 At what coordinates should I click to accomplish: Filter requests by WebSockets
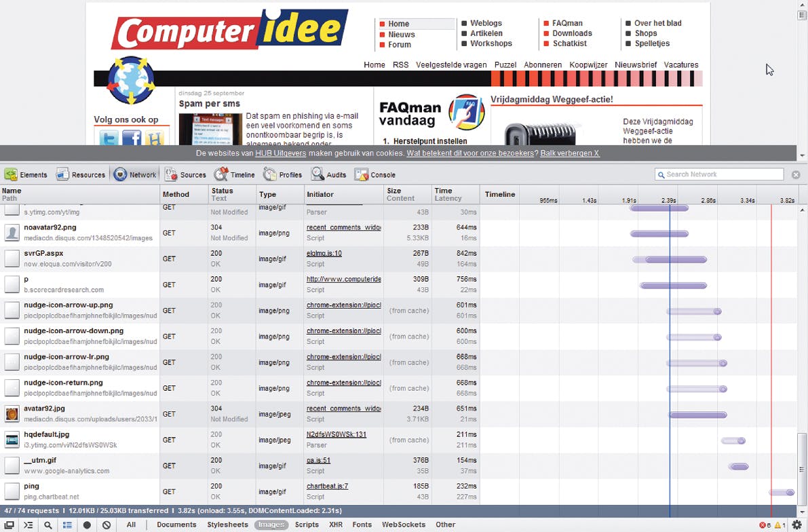coord(404,525)
